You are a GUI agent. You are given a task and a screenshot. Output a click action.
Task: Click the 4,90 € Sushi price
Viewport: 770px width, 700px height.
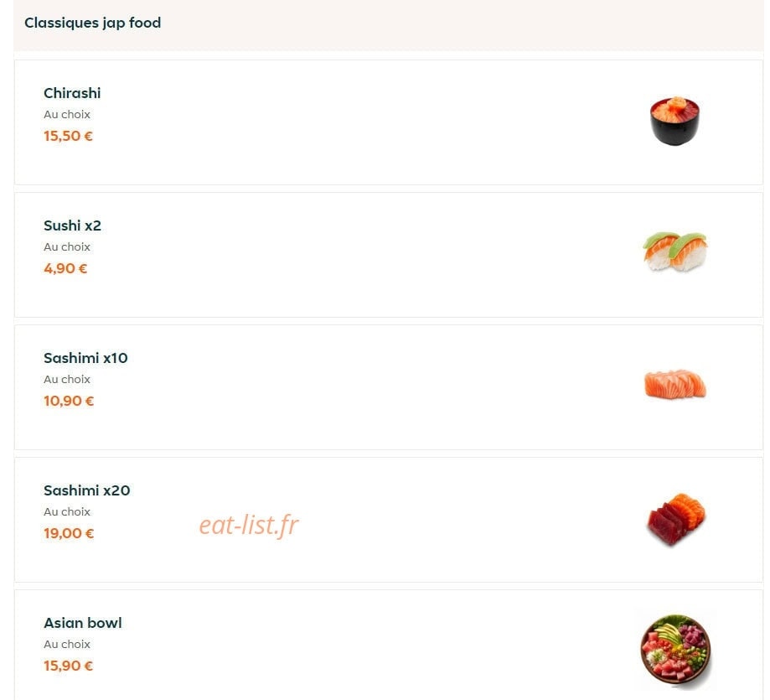65,269
